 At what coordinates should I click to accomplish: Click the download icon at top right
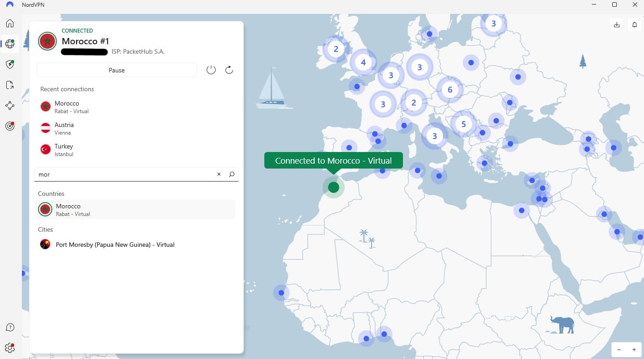pos(617,25)
